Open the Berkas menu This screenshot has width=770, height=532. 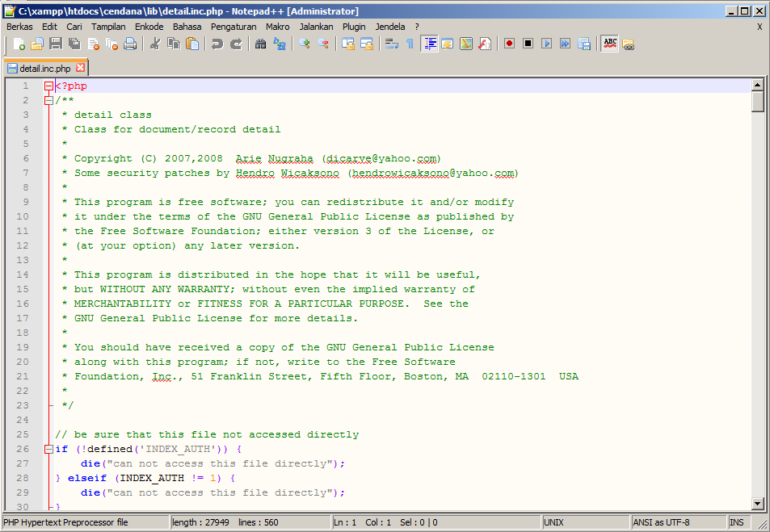19,27
